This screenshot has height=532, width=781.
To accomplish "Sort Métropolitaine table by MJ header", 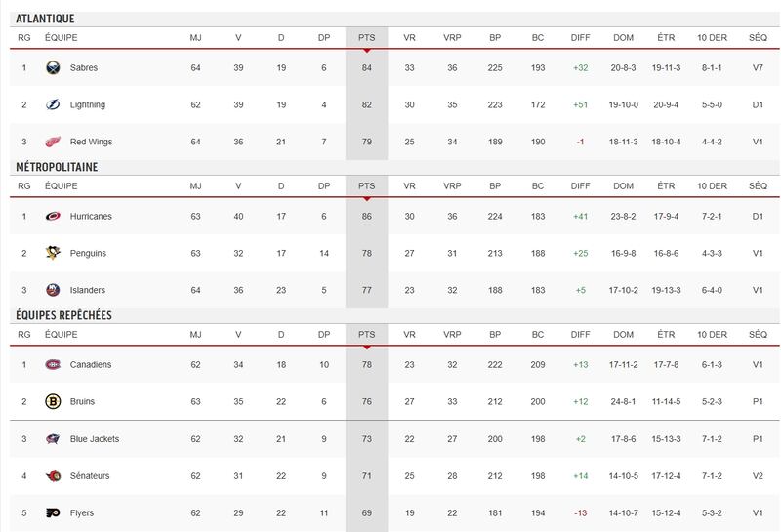I will (195, 185).
